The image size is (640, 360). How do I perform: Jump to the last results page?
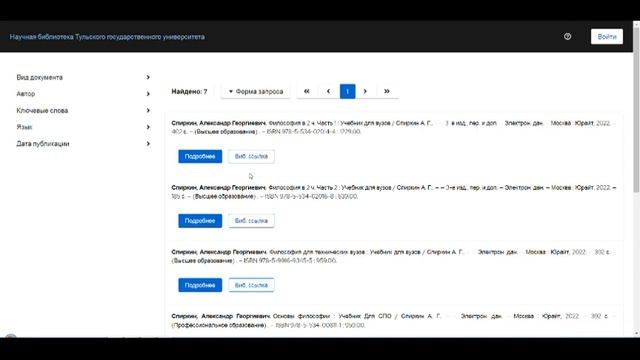387,91
